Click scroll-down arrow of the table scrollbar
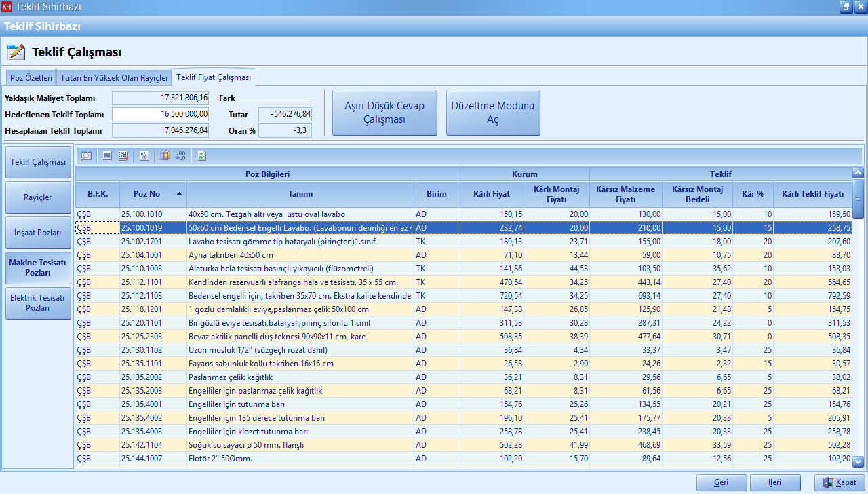868x494 pixels. (x=858, y=462)
